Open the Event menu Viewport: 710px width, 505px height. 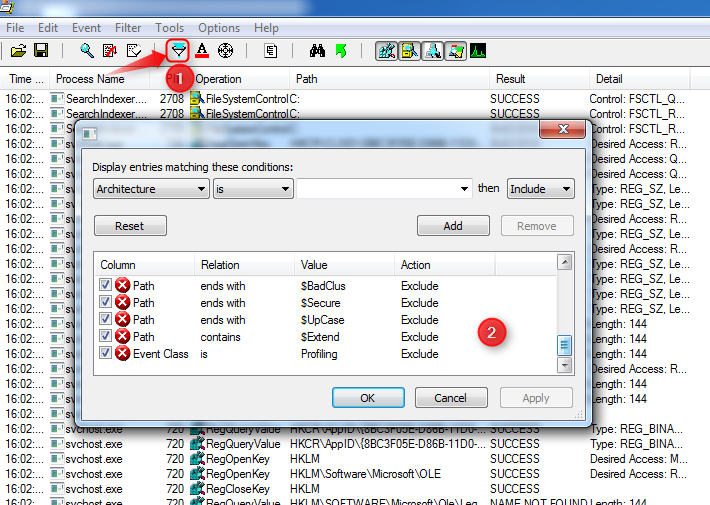click(86, 28)
